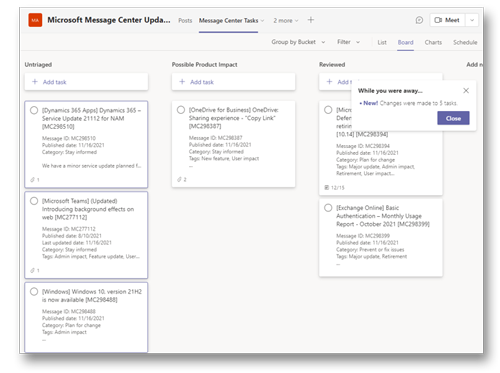Click the 12/15 due date on MC298394 card
Viewport: 500px width, 373px height.
click(334, 188)
